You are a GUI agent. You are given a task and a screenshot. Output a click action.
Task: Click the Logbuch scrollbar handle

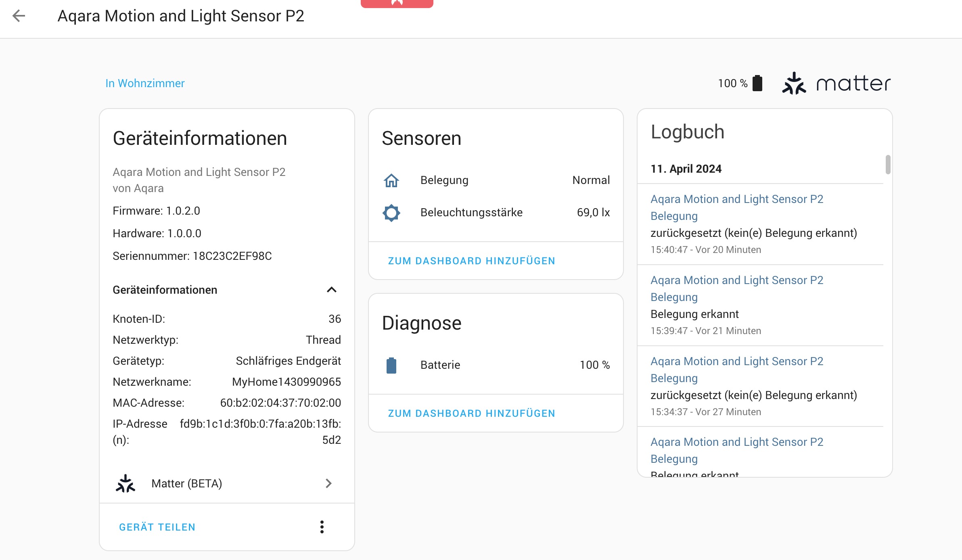point(888,165)
